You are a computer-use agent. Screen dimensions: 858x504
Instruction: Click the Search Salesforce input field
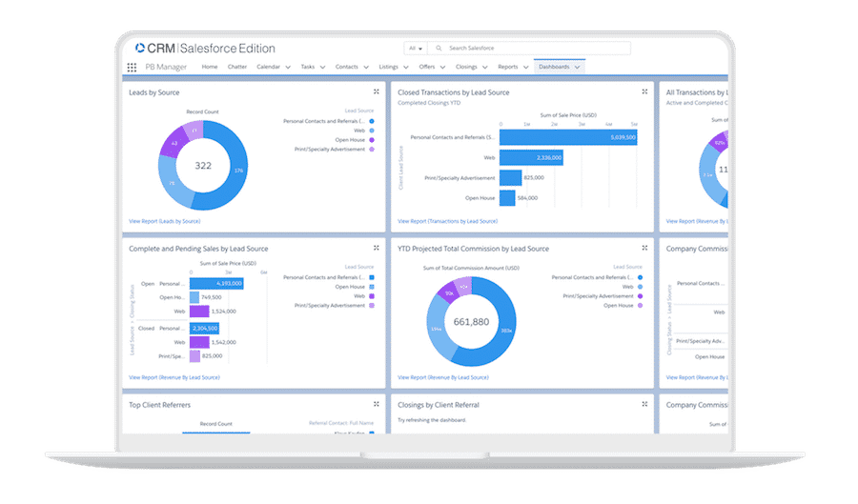click(534, 48)
